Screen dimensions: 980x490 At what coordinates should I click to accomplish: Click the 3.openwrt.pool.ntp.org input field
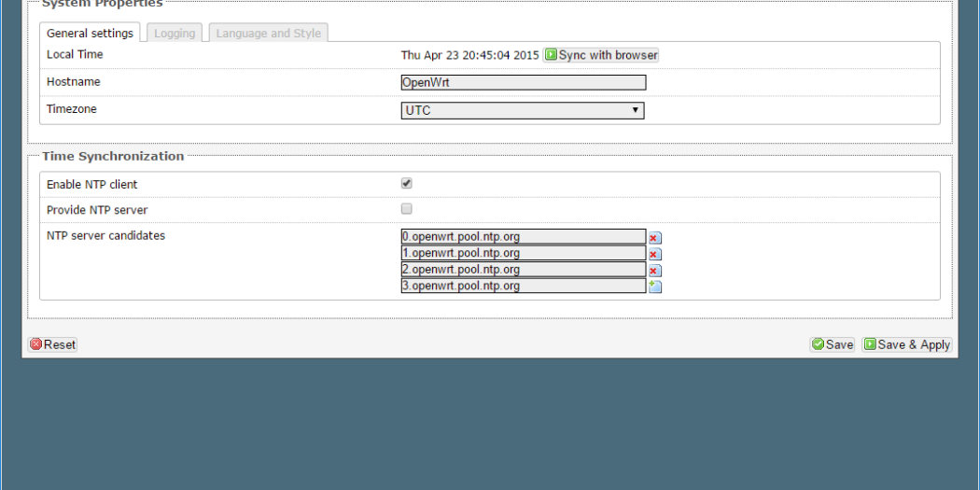click(523, 287)
